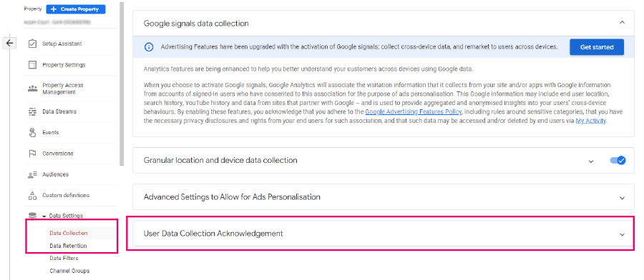
Task: Click the Property label text
Action: pos(33,9)
